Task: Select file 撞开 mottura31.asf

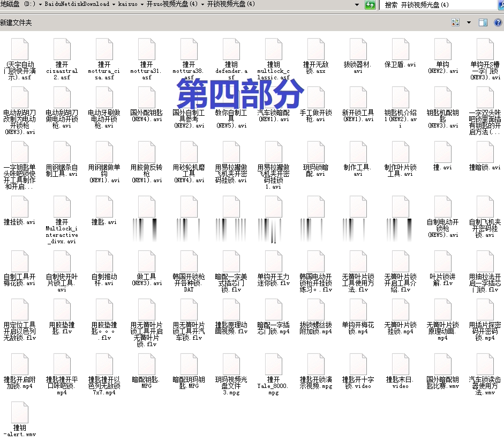Action: pyautogui.click(x=147, y=59)
